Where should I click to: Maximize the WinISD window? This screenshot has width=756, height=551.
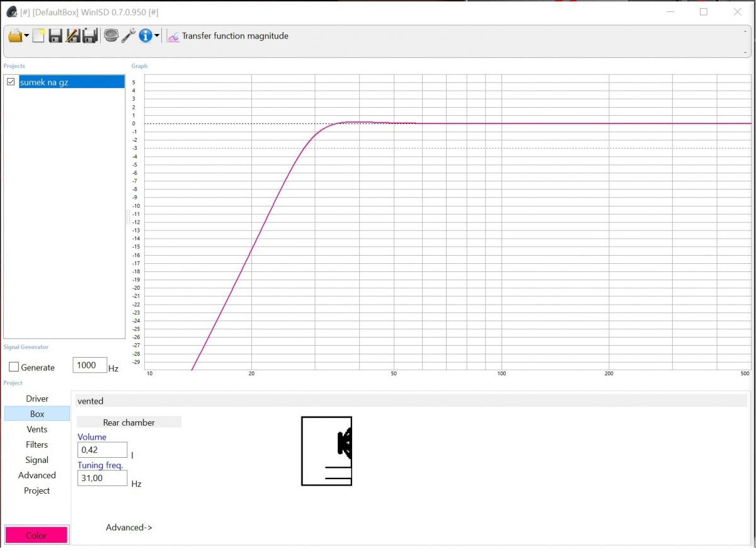[704, 11]
